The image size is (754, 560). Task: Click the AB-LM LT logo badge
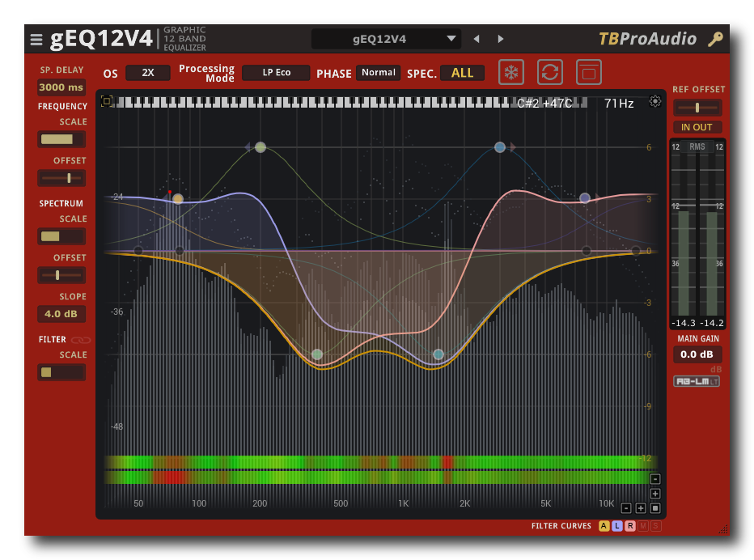[x=697, y=381]
